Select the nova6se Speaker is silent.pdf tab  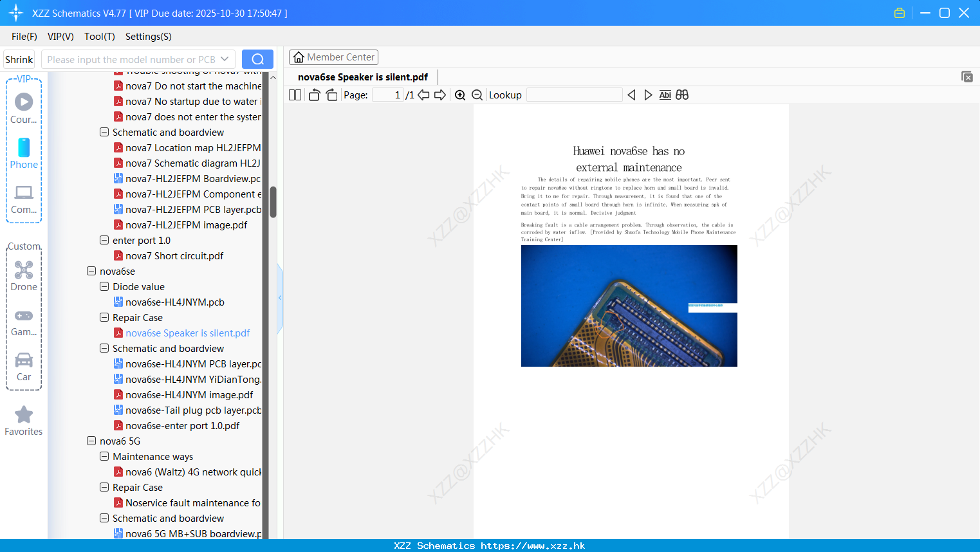363,77
